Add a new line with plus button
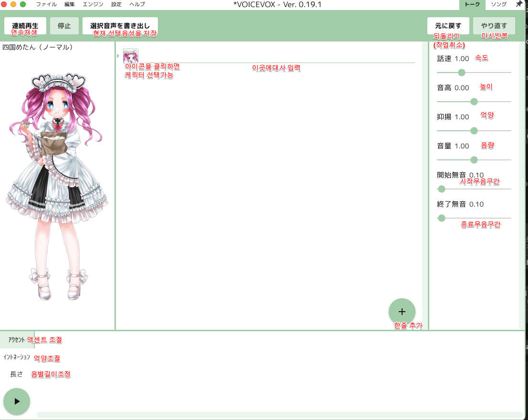Screen dimensions: 528x420 (402, 312)
